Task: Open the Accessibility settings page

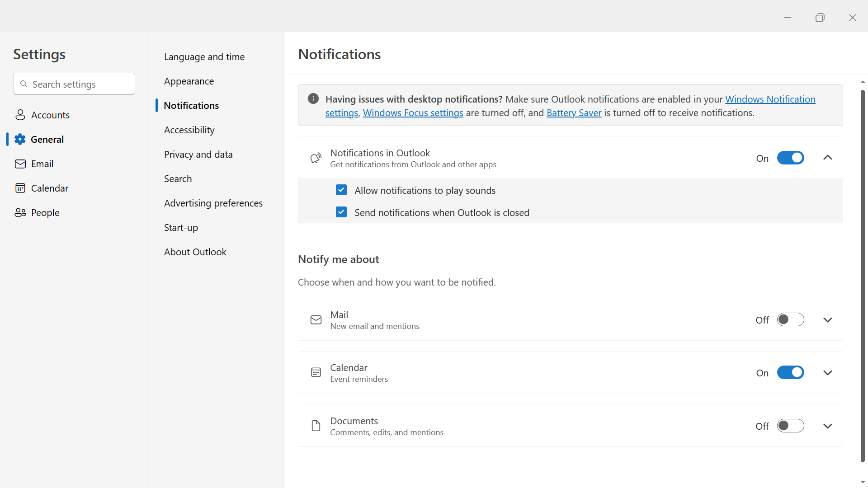Action: 189,130
